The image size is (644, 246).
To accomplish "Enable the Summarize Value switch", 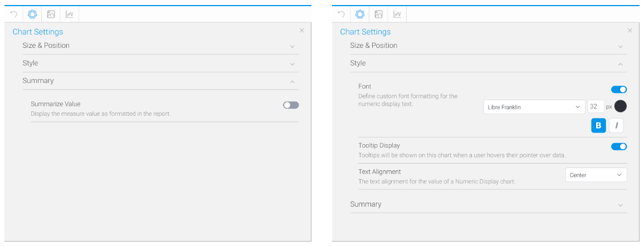I will click(x=291, y=105).
